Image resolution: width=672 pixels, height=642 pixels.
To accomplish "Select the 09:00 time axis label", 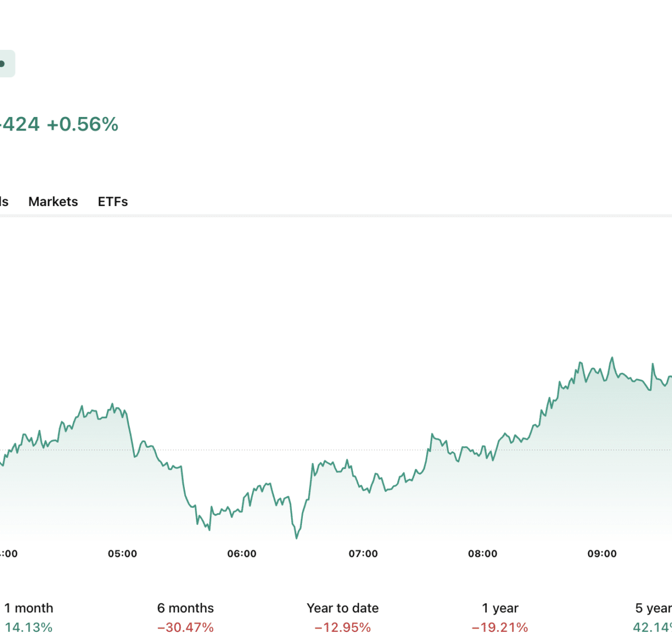I will pyautogui.click(x=602, y=554).
